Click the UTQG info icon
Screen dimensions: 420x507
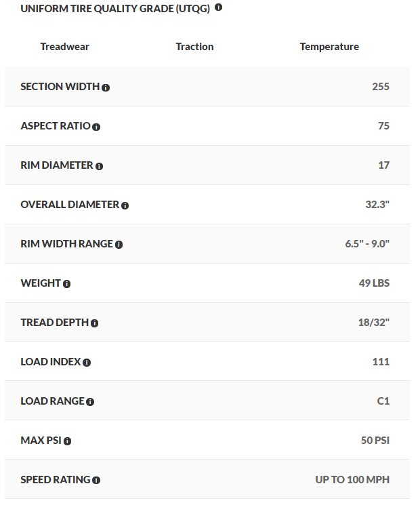tap(218, 7)
